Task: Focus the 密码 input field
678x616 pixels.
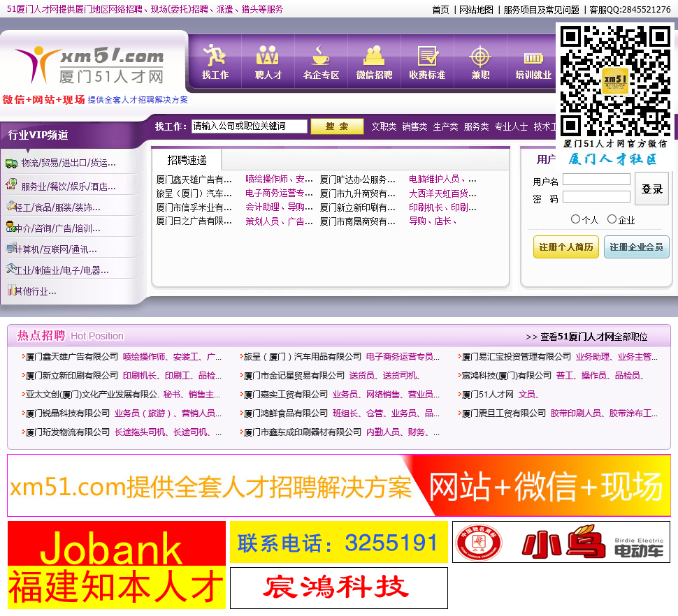Action: (596, 196)
